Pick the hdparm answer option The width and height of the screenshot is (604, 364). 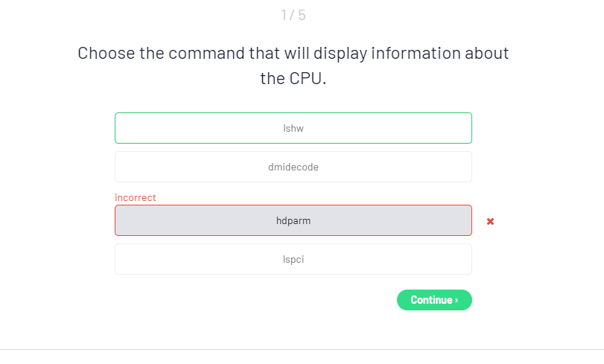click(x=293, y=220)
